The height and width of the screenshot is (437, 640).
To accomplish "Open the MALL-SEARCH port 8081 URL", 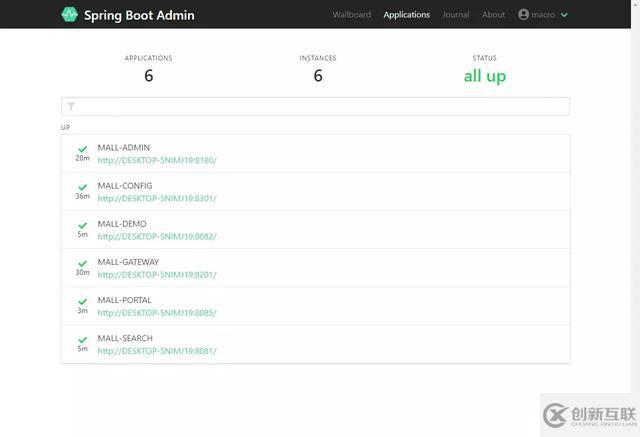I will 157,350.
